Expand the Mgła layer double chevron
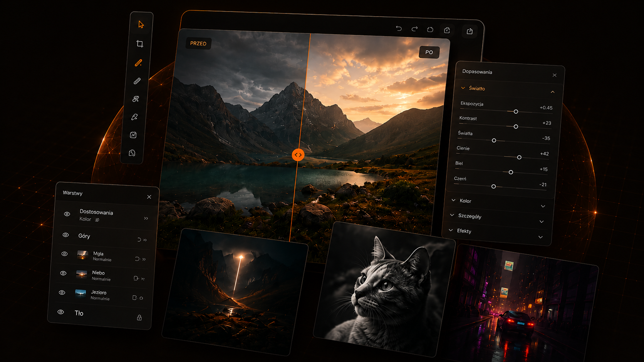 point(144,259)
